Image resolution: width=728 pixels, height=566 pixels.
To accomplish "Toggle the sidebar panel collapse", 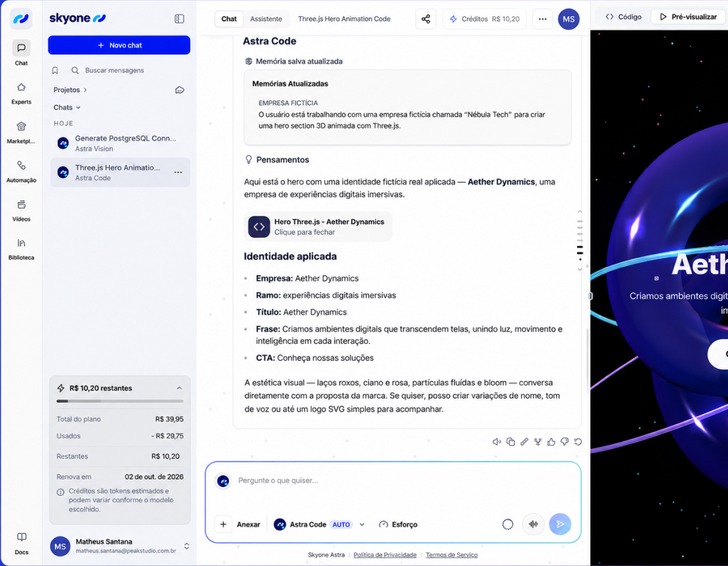I will (179, 19).
